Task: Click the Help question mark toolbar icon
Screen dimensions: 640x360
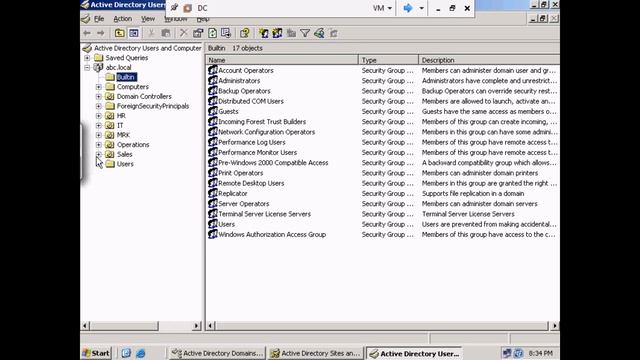Action: tap(244, 33)
